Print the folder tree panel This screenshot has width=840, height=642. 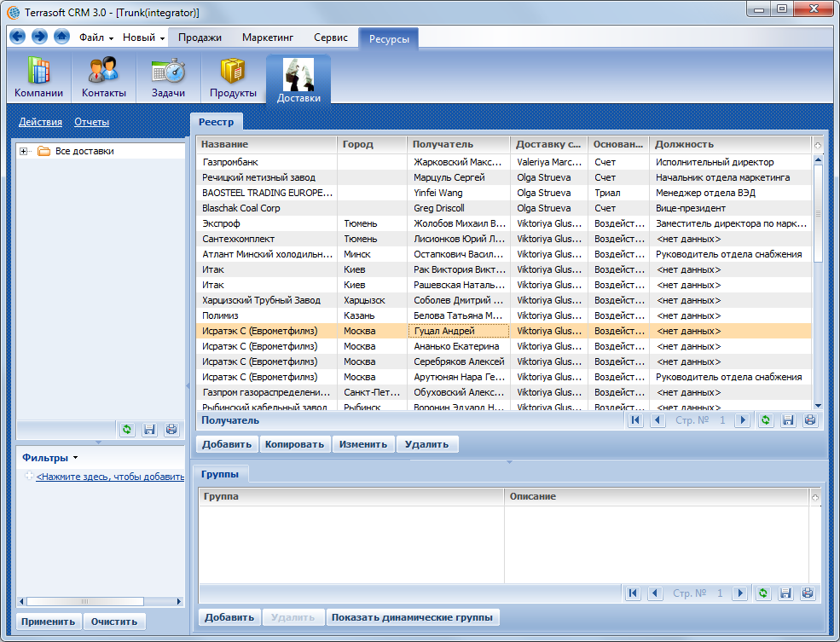tap(171, 430)
